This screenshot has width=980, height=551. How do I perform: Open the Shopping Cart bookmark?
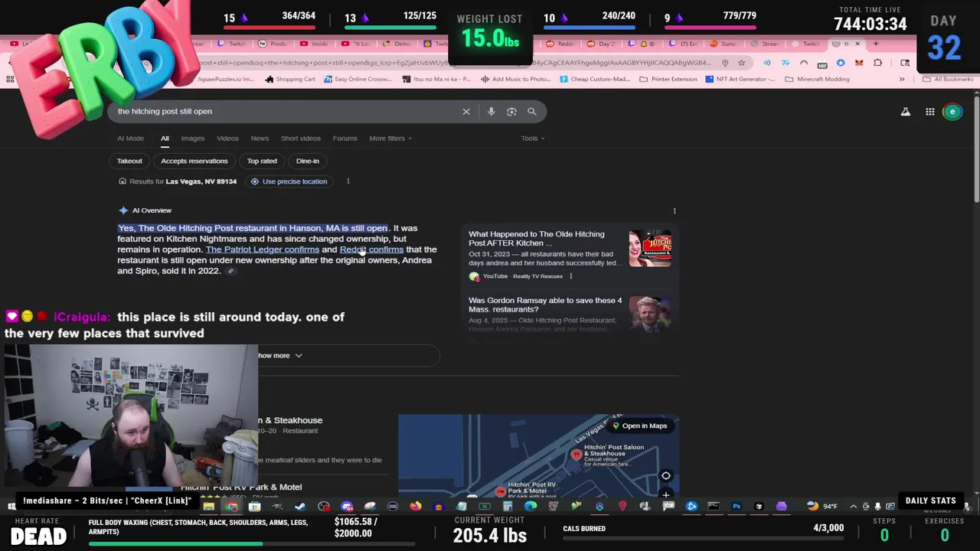point(290,79)
